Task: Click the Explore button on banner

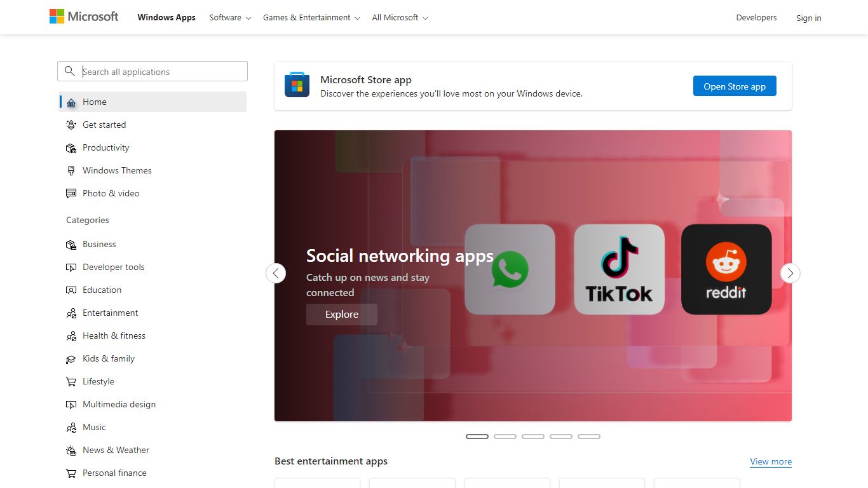Action: (342, 315)
